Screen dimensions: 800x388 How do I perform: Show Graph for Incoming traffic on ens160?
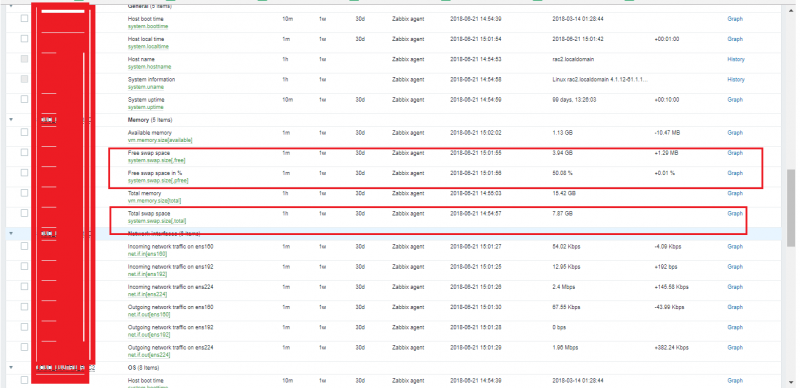click(x=735, y=247)
